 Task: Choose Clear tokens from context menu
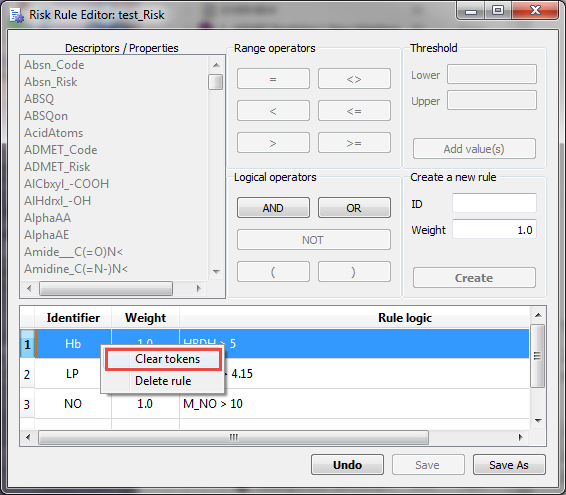click(163, 359)
